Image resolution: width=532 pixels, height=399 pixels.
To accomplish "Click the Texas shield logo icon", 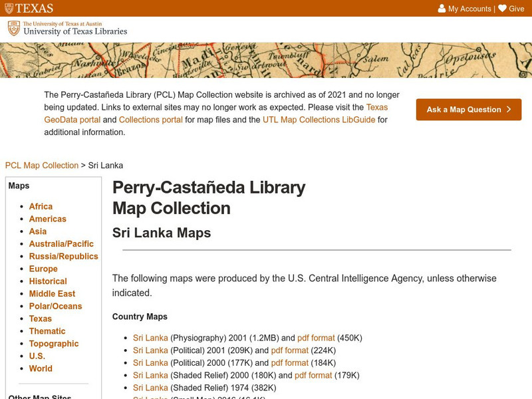I will click(x=9, y=9).
